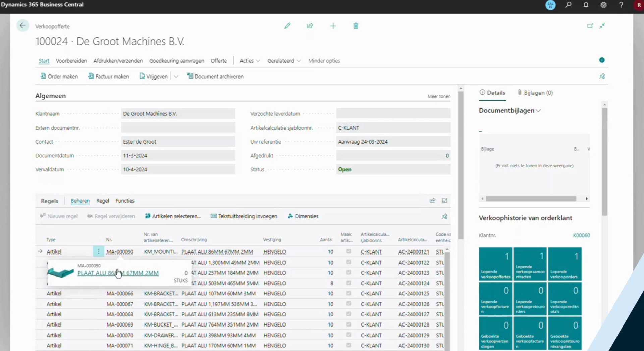Open Lopende verkoopoffertes tile
This screenshot has height=351, width=644.
(x=495, y=264)
